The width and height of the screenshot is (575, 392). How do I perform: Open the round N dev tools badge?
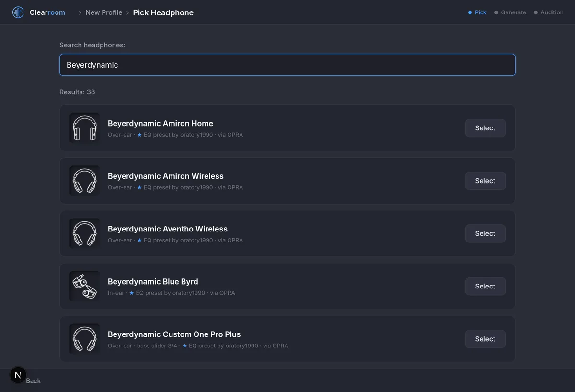(18, 375)
